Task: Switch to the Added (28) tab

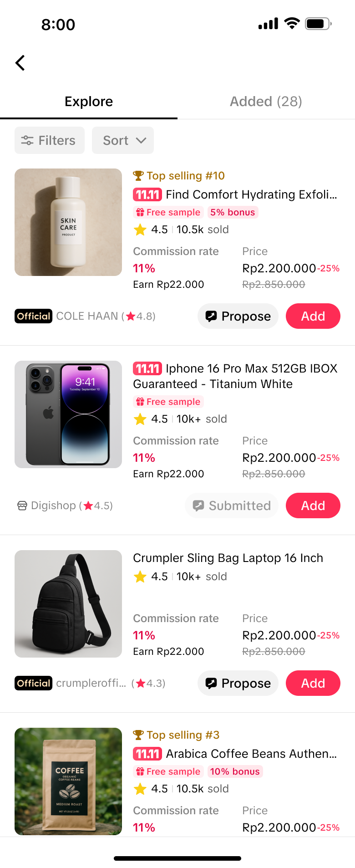Action: tap(266, 102)
